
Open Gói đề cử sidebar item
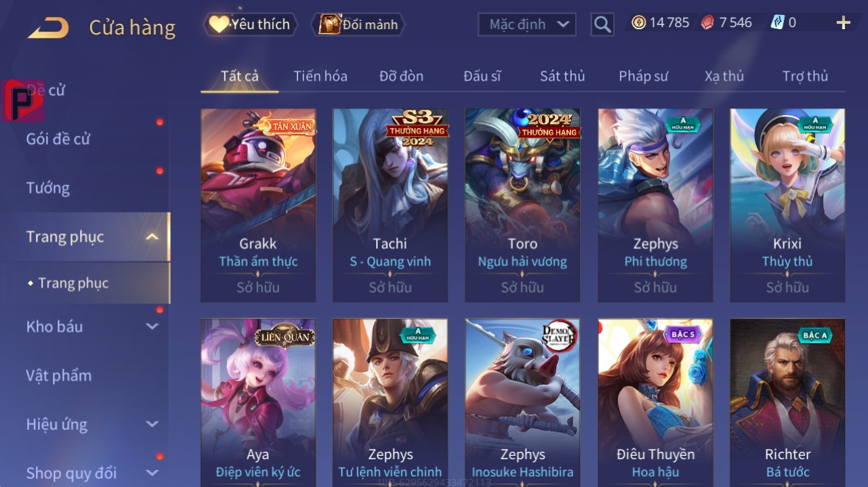pos(58,139)
